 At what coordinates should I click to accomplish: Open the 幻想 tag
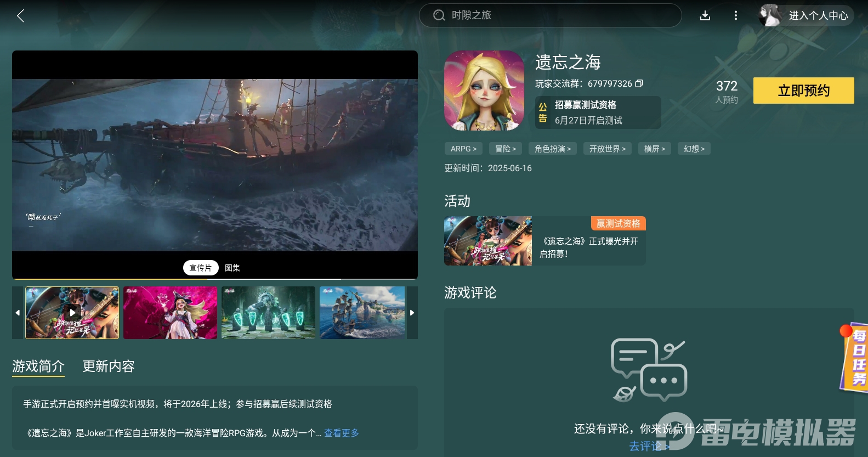(694, 149)
